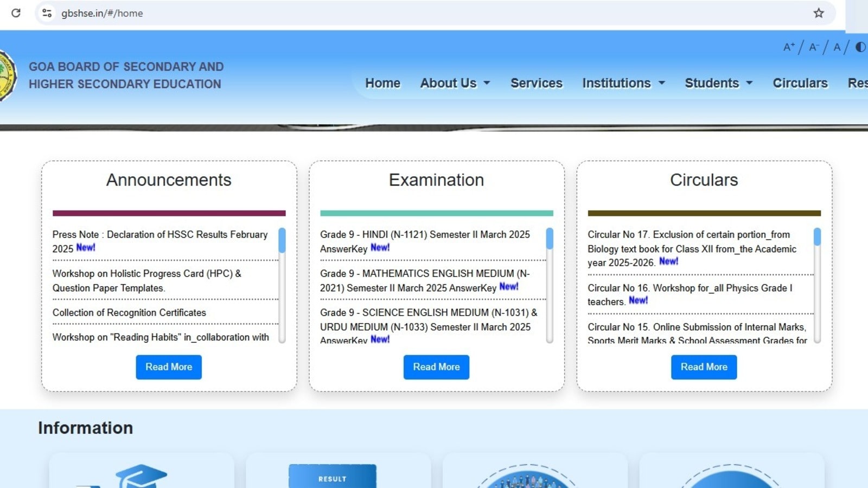Image resolution: width=868 pixels, height=488 pixels.
Task: Decrease font size with A- icon
Action: 813,47
